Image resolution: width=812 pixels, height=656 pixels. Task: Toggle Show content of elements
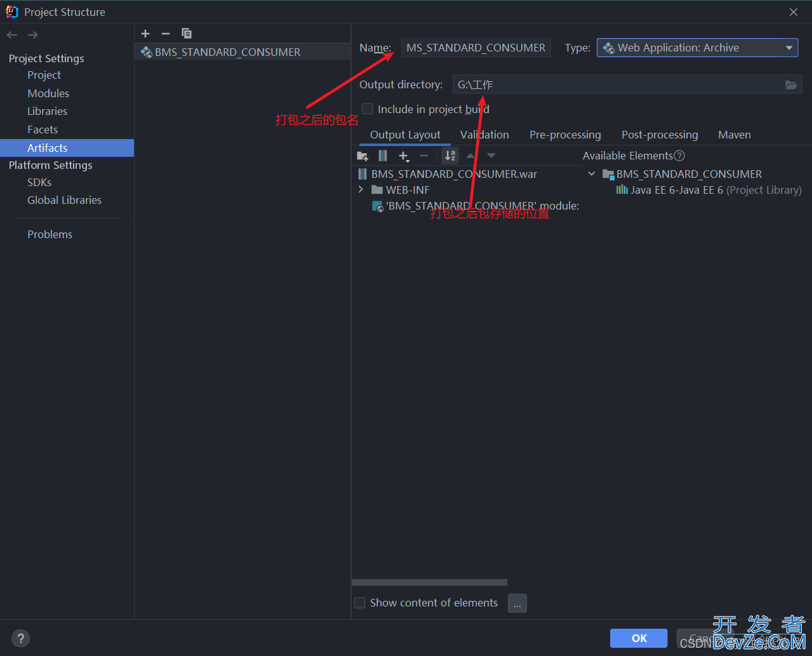coord(359,603)
